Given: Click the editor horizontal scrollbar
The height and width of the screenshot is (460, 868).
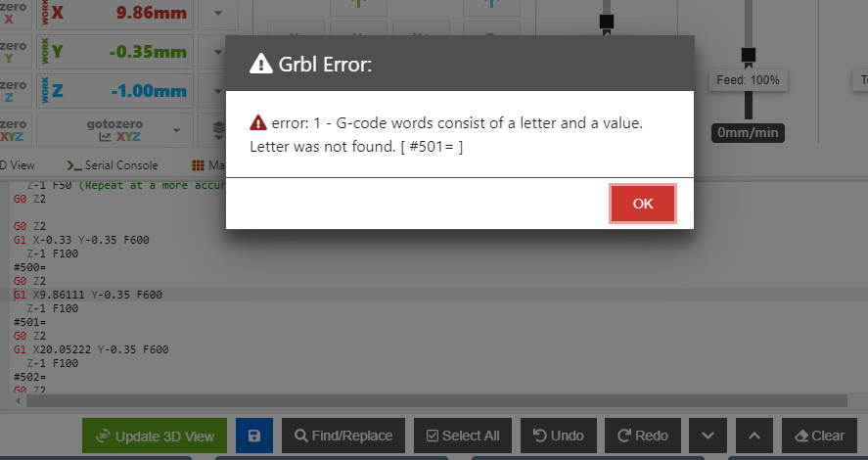Looking at the screenshot, I should pos(431,401).
